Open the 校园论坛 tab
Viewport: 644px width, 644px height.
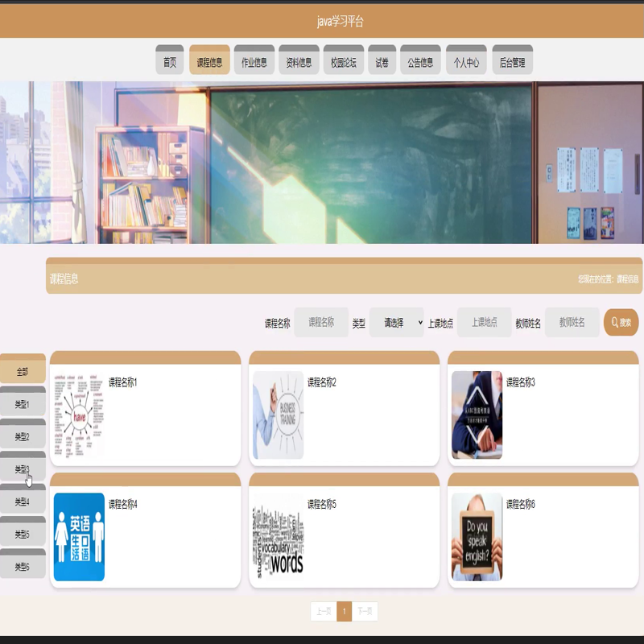click(x=344, y=60)
